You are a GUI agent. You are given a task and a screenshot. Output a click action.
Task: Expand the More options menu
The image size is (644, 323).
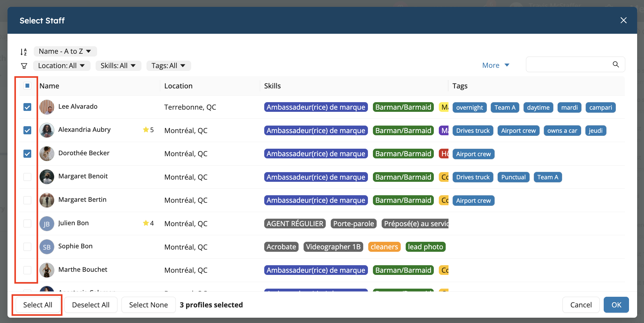click(495, 65)
